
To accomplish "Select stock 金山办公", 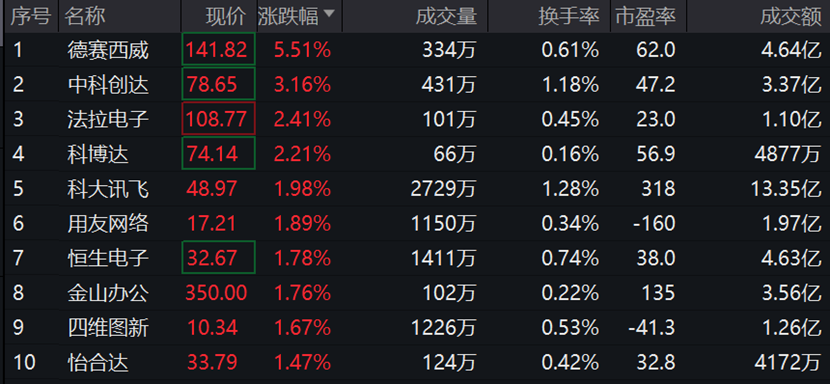I will click(108, 293).
